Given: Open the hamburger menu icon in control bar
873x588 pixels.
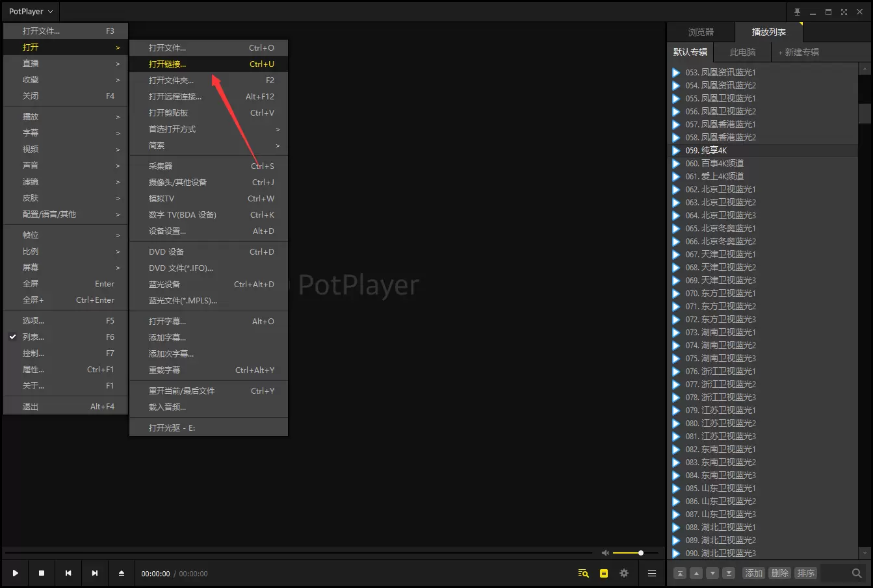Looking at the screenshot, I should point(652,573).
